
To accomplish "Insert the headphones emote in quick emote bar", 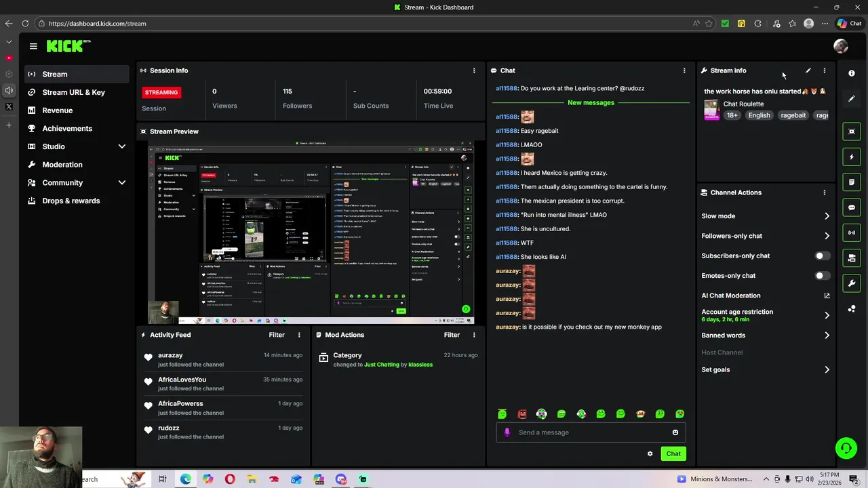I will click(542, 414).
